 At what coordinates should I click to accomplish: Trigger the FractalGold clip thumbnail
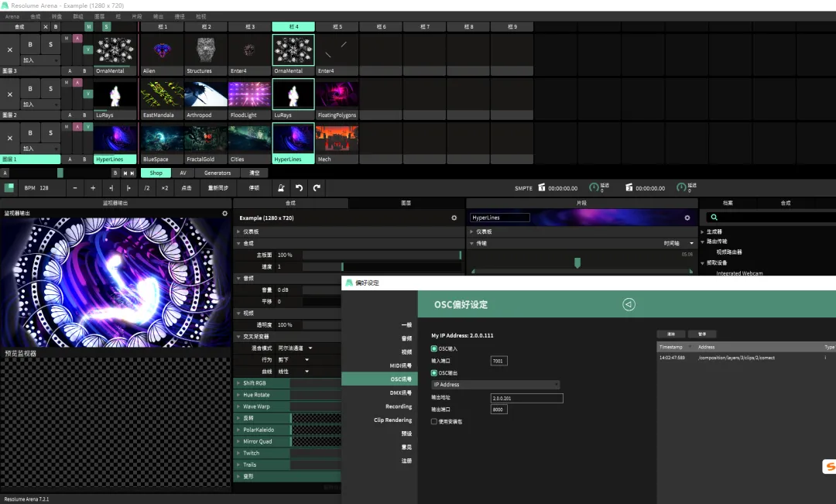click(206, 139)
